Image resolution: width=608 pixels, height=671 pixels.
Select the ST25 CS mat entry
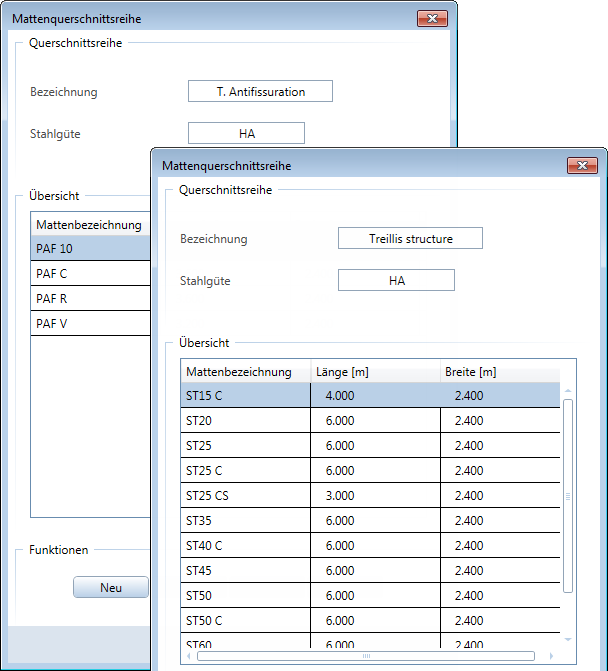[x=244, y=495]
